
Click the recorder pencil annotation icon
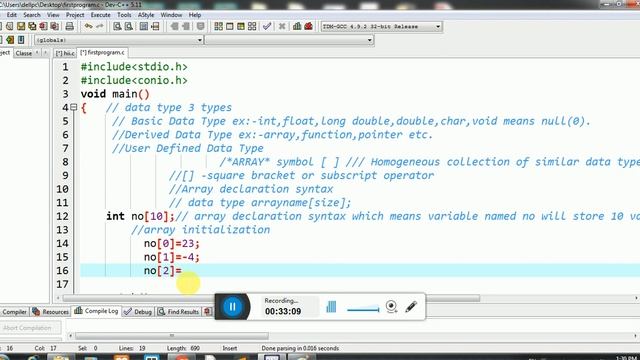[411, 307]
